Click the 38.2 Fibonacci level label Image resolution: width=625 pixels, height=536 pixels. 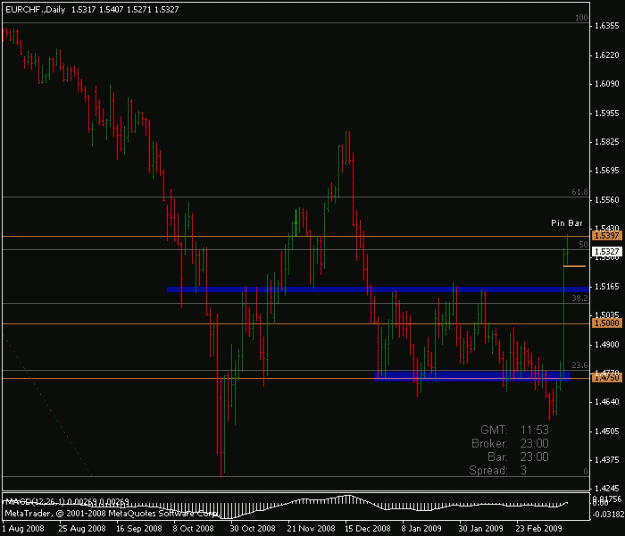pyautogui.click(x=580, y=298)
